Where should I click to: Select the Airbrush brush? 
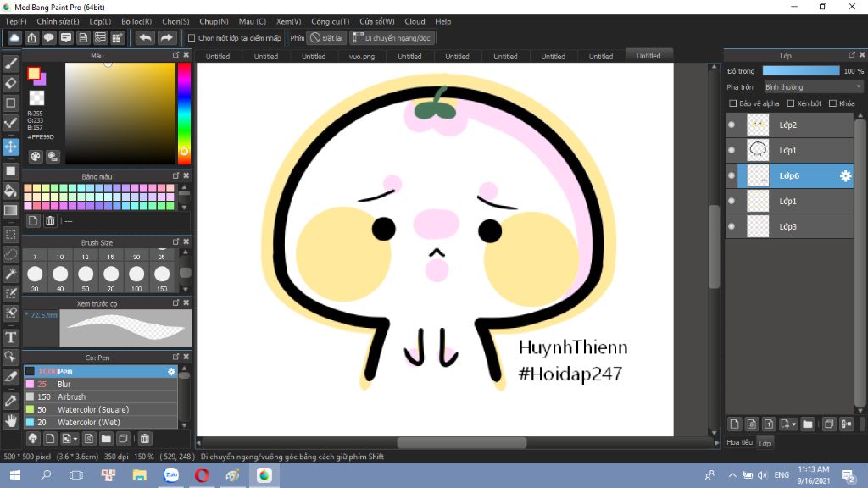point(100,396)
